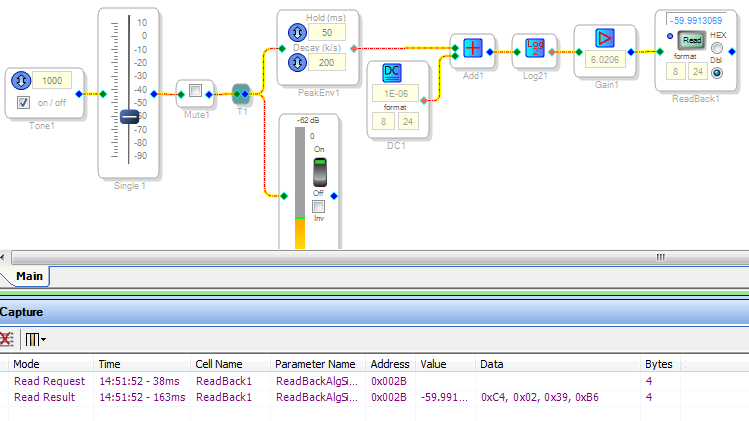
Task: Click the PeakEnv1 Hold stepper icon
Action: point(297,32)
